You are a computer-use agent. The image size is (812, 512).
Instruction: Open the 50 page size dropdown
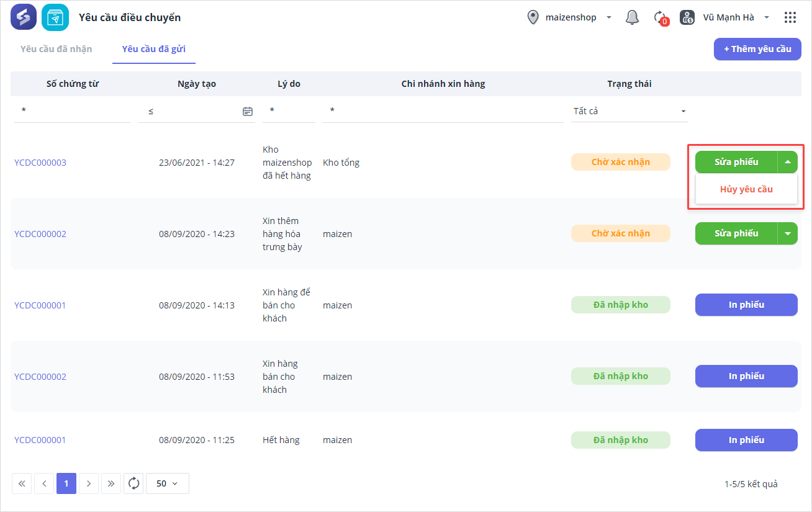coord(167,483)
